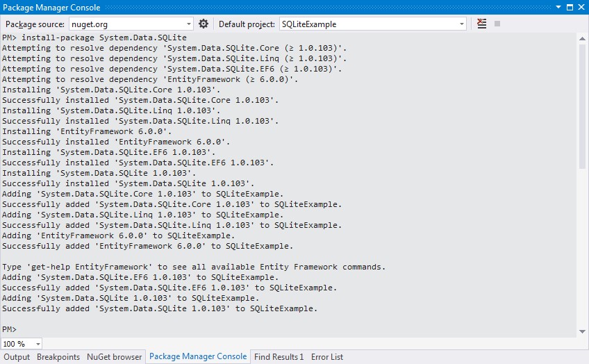Viewport: 589px width, 364px height.
Task: Maximize the Package Manager Console panel
Action: (570, 7)
